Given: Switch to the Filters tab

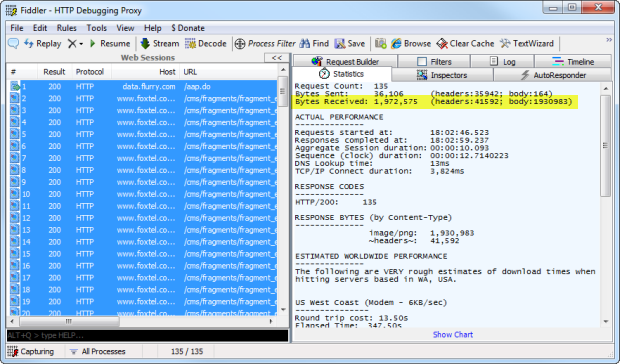Looking at the screenshot, I should coord(434,62).
